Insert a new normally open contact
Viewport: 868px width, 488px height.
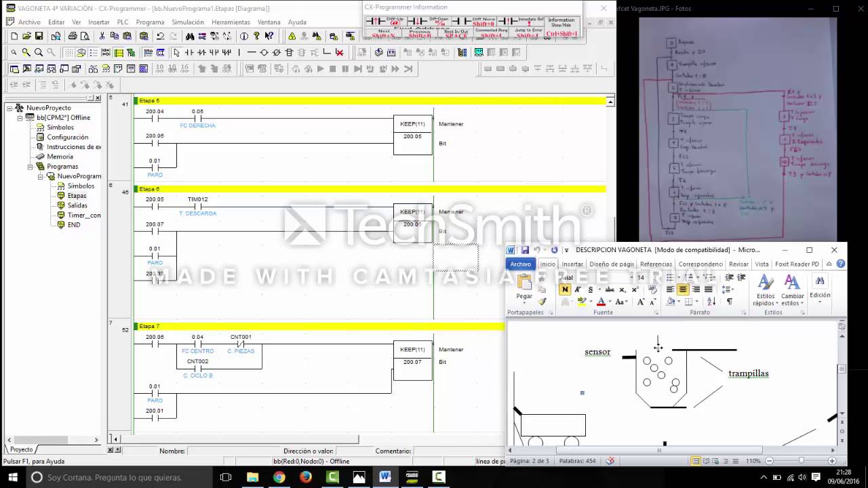pyautogui.click(x=189, y=52)
